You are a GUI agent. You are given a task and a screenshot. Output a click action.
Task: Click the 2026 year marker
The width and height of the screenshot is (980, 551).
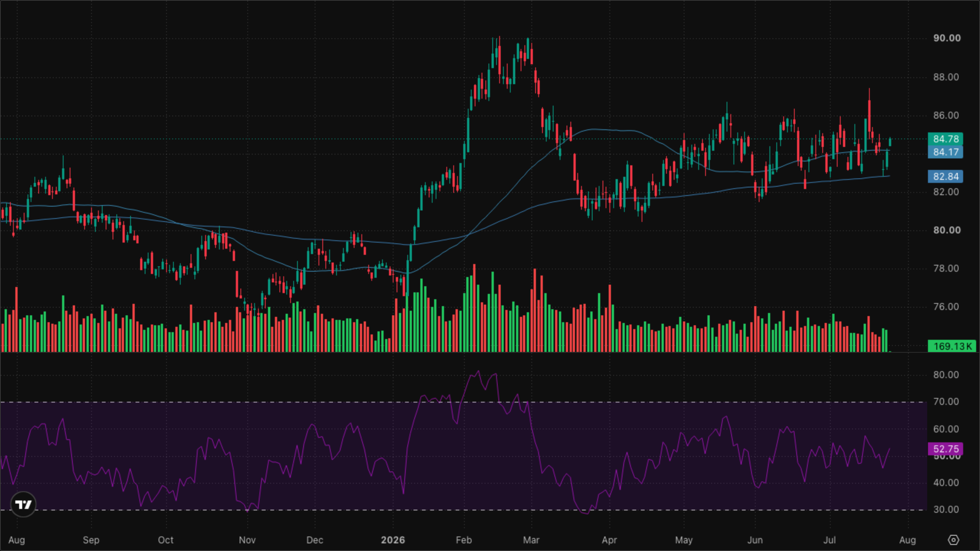click(393, 540)
